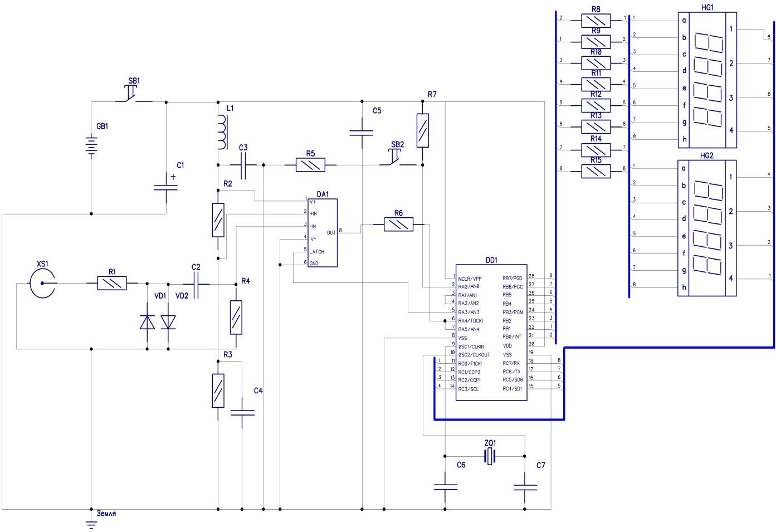The image size is (776, 532).
Task: Select resistor R1
Action: [x=112, y=284]
